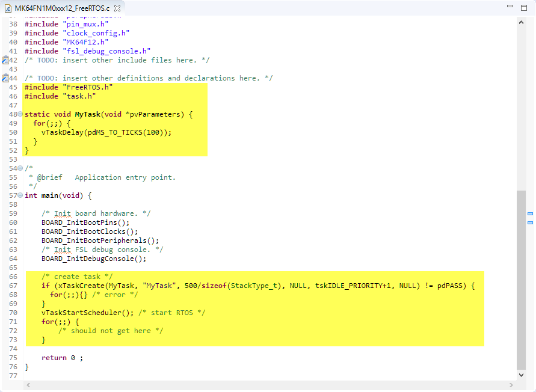Click the horizontal scrollbar right arrow
This screenshot has height=392, width=536.
click(511, 385)
